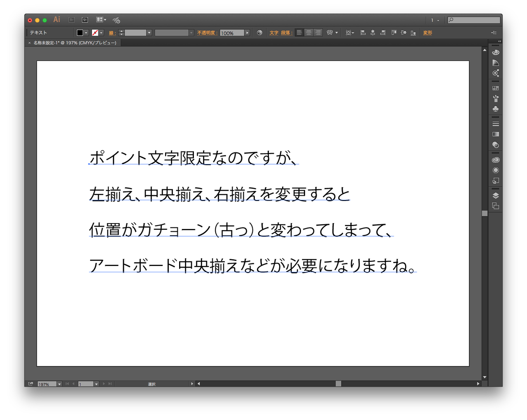
Task: Click the vertical scrollbar thumb
Action: coord(485,213)
